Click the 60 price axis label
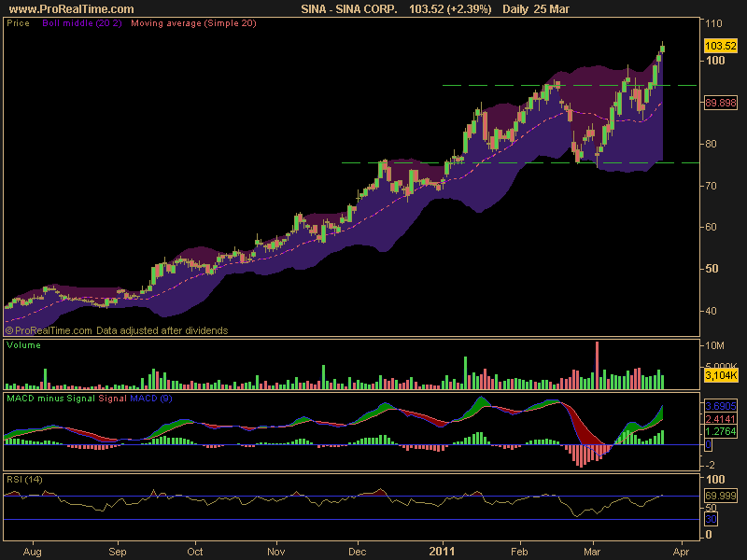The image size is (747, 560). click(x=711, y=227)
